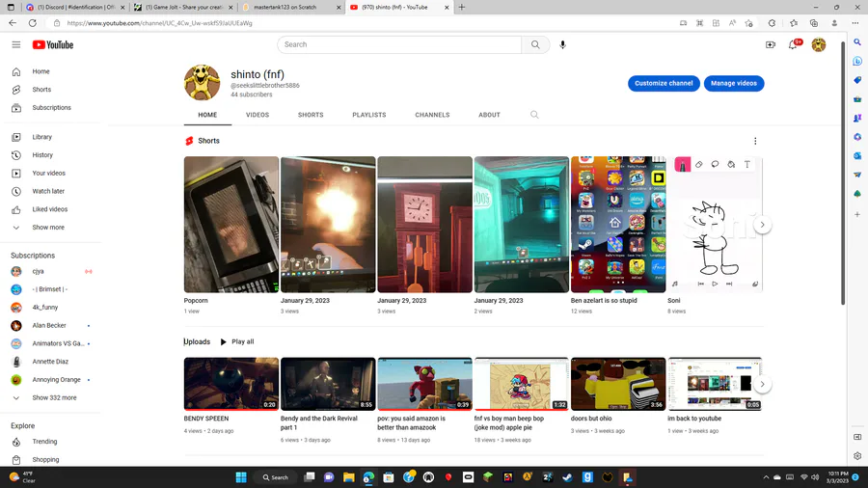
Task: Open the Annette Diaz subscription channel
Action: tap(50, 362)
